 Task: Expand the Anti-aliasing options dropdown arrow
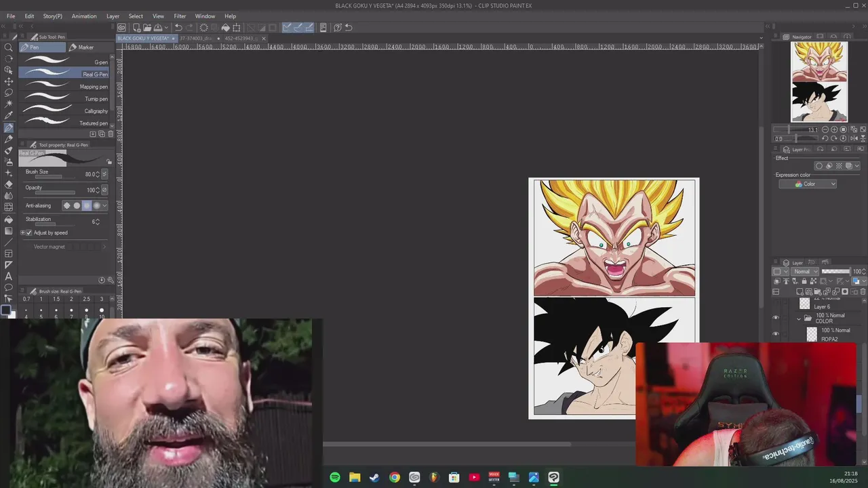(104, 205)
